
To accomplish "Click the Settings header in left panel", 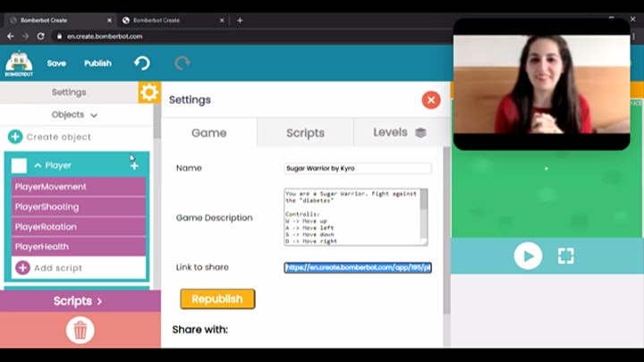I will point(69,92).
